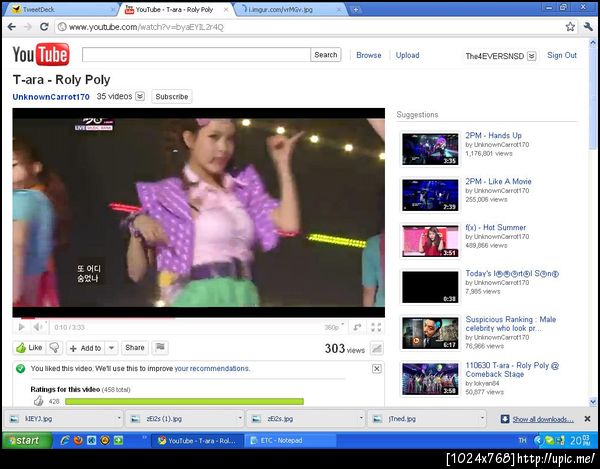This screenshot has width=600, height=469.
Task: Flag the video with flag icon
Action: pyautogui.click(x=160, y=348)
